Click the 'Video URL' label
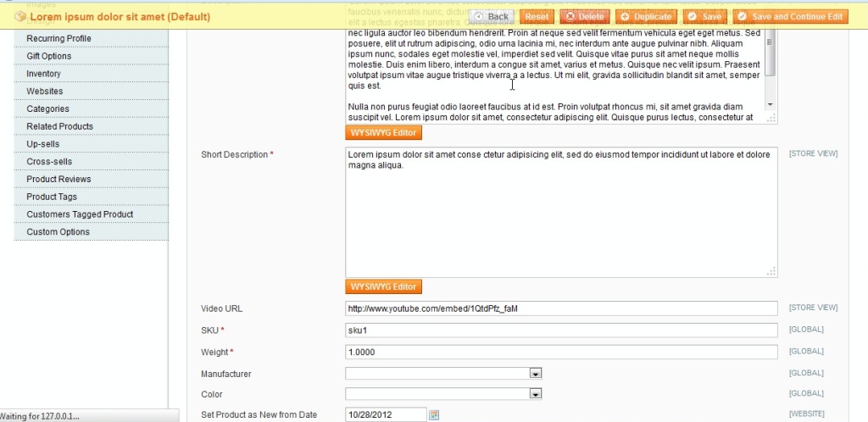Viewport: 868px width, 422px height. coord(221,308)
